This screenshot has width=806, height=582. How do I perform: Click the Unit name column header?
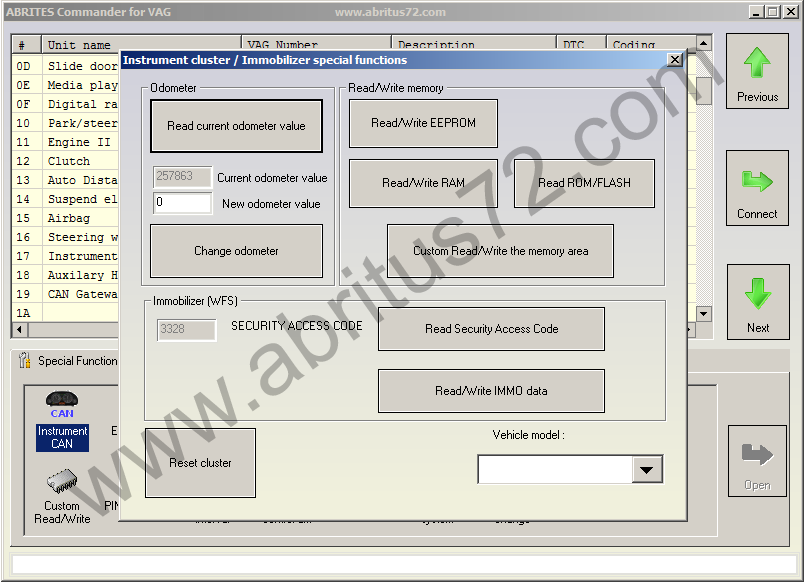tap(141, 45)
